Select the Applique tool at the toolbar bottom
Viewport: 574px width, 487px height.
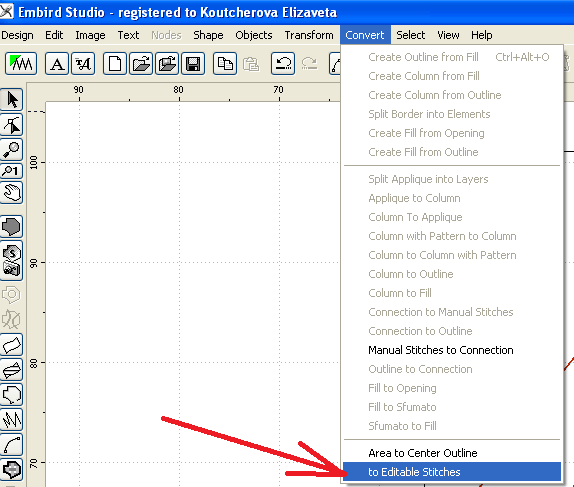[x=12, y=469]
